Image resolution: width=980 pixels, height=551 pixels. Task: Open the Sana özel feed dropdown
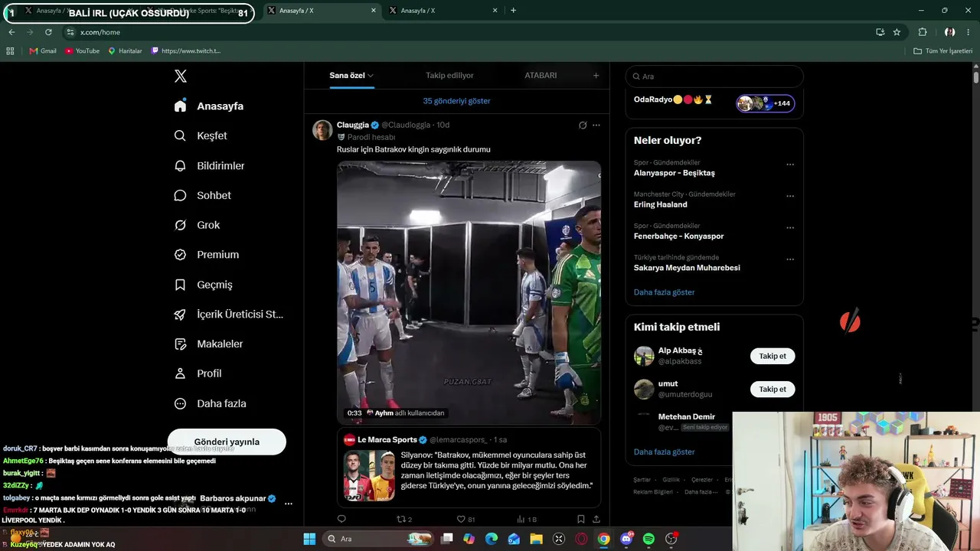tap(351, 76)
